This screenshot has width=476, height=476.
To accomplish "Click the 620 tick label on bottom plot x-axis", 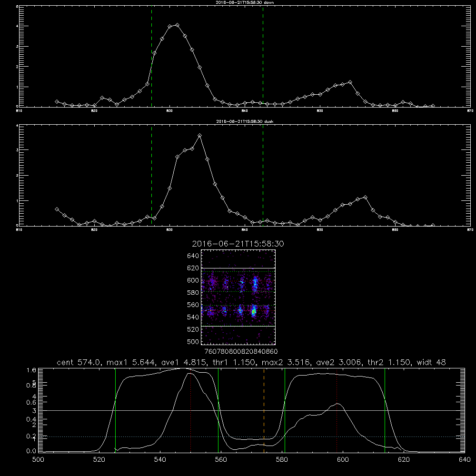I will pyautogui.click(x=404, y=460).
